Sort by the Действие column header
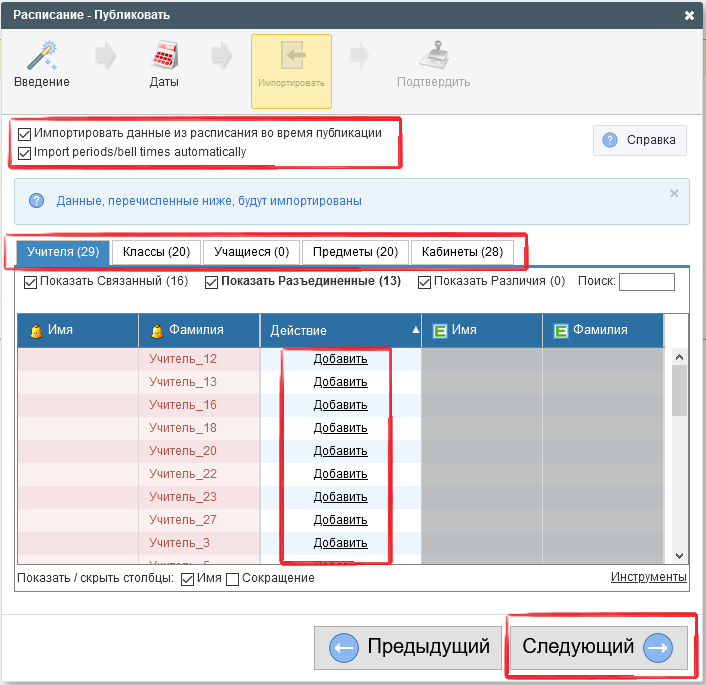This screenshot has height=685, width=706. click(340, 330)
